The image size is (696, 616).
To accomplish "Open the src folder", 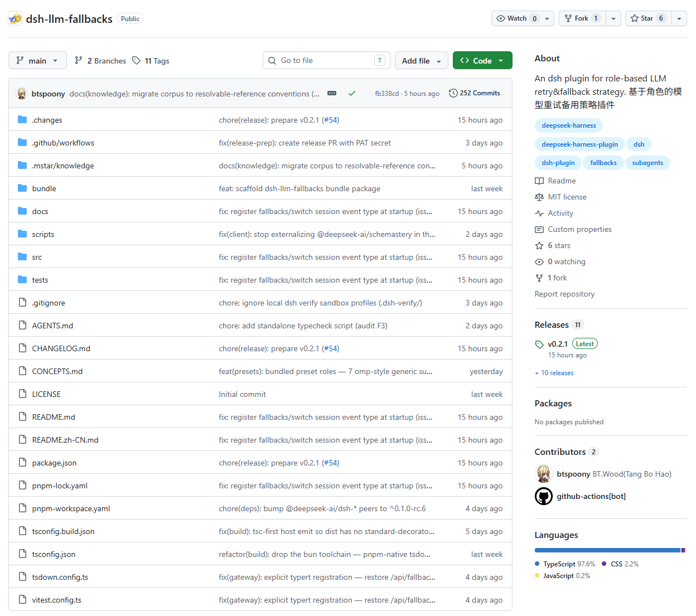I will pos(37,257).
